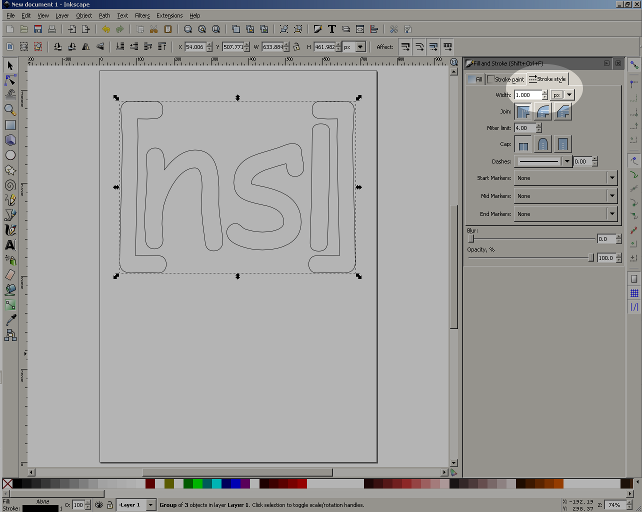
Task: Switch to the Fill tab
Action: click(477, 78)
